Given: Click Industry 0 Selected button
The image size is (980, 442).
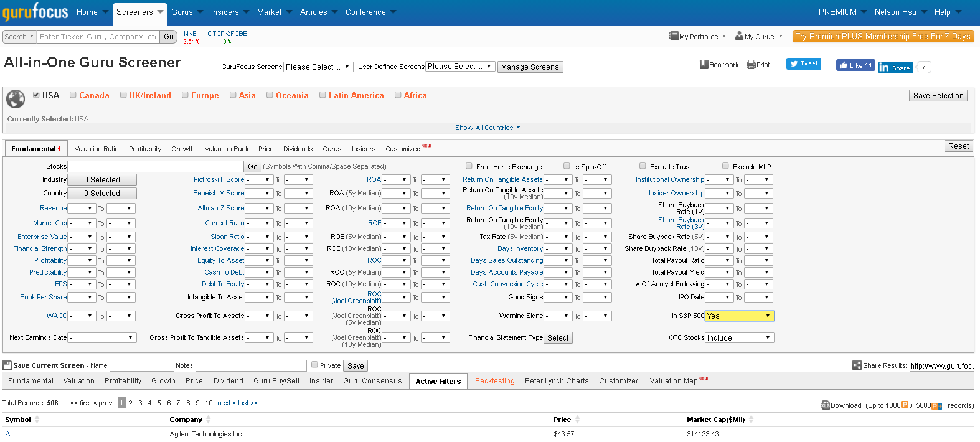Looking at the screenshot, I should click(102, 180).
